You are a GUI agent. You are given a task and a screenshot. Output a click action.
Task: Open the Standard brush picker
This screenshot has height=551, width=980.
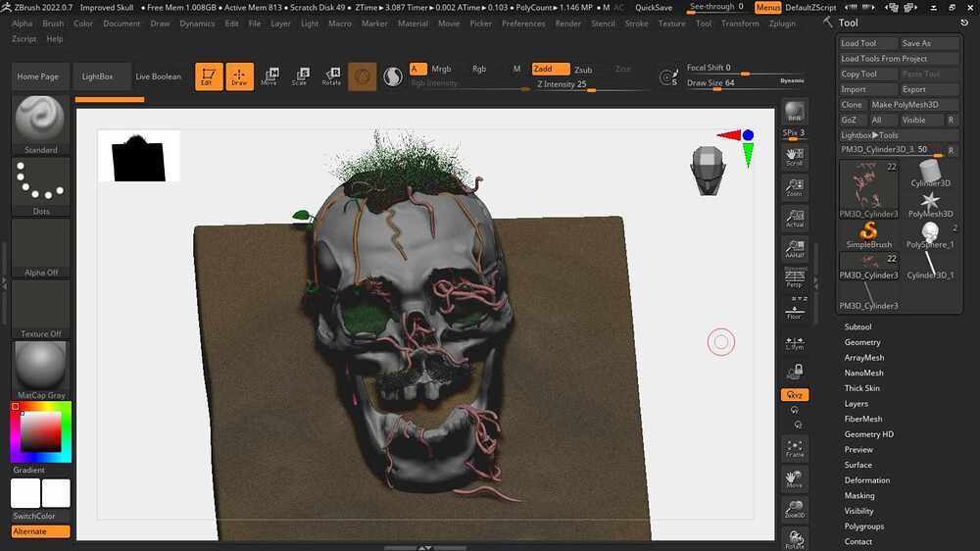pyautogui.click(x=40, y=125)
